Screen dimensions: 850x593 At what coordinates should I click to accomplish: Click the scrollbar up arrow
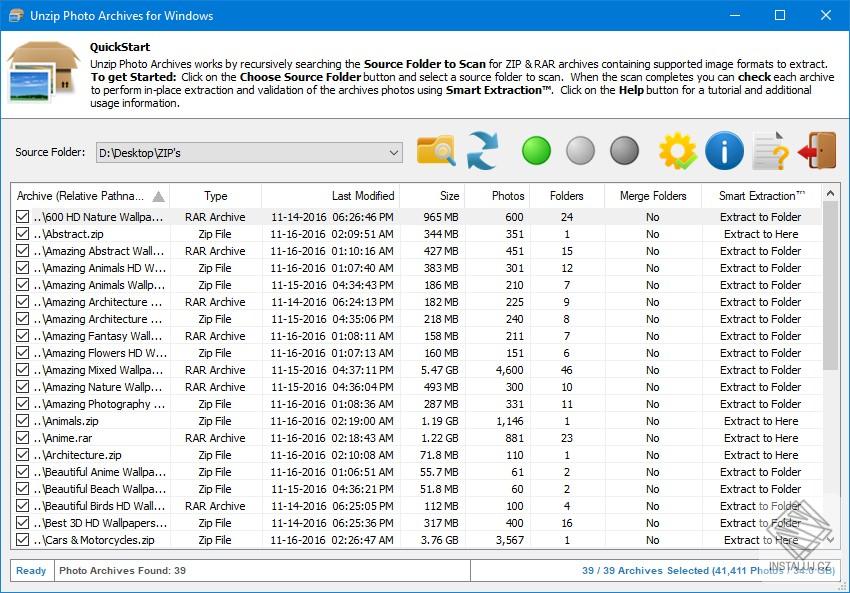830,193
